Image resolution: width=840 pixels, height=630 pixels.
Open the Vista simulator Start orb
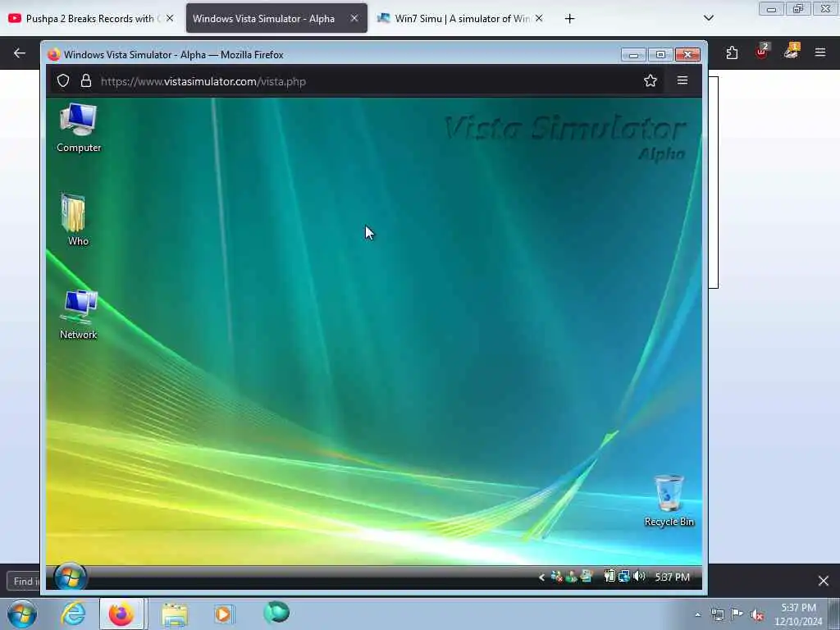[x=71, y=577]
